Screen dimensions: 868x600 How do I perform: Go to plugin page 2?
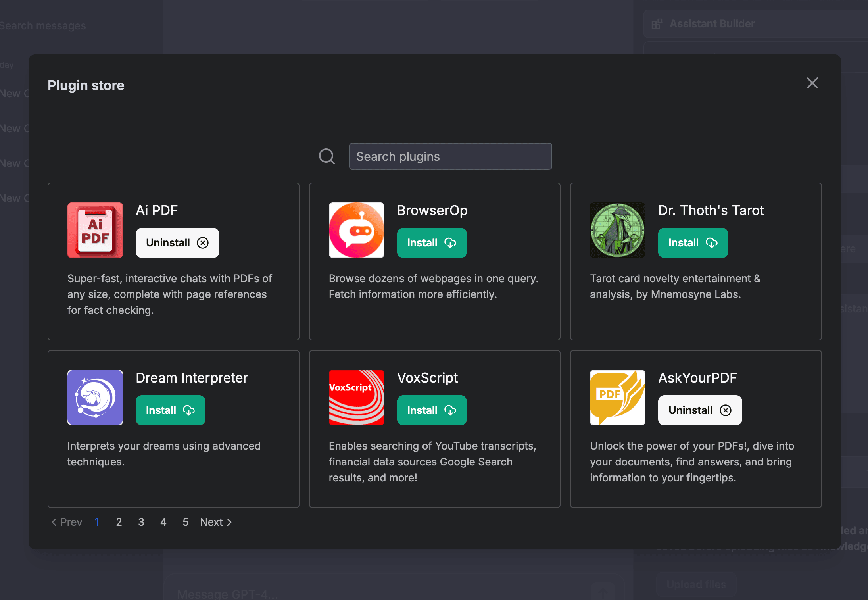[x=119, y=522]
